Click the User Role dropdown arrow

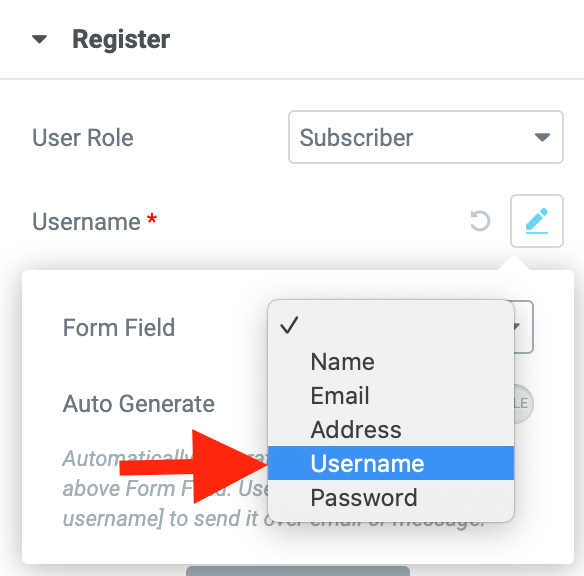pyautogui.click(x=542, y=137)
